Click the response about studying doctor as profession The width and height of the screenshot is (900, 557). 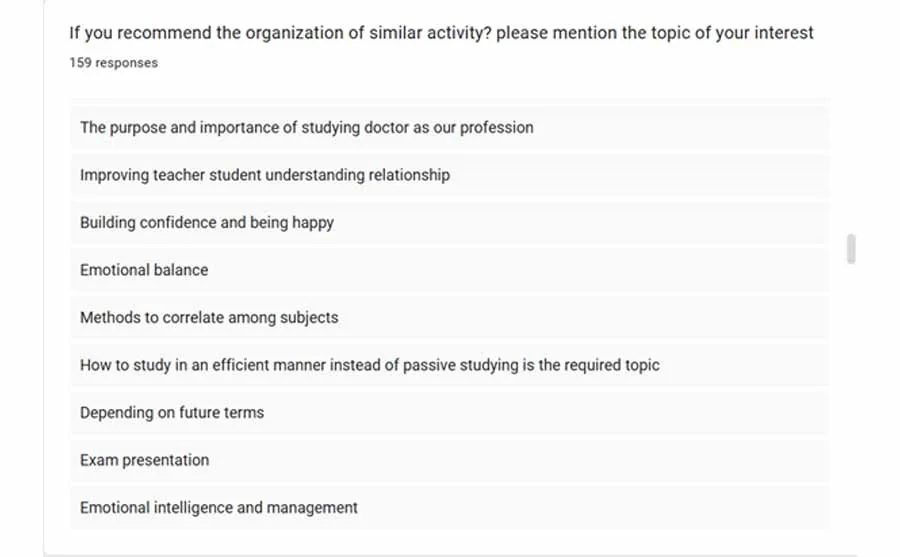point(306,128)
